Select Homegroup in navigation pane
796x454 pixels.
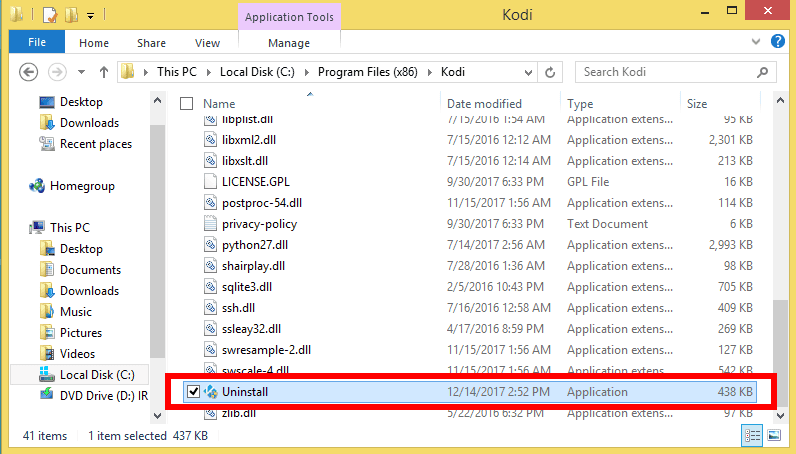pos(82,186)
